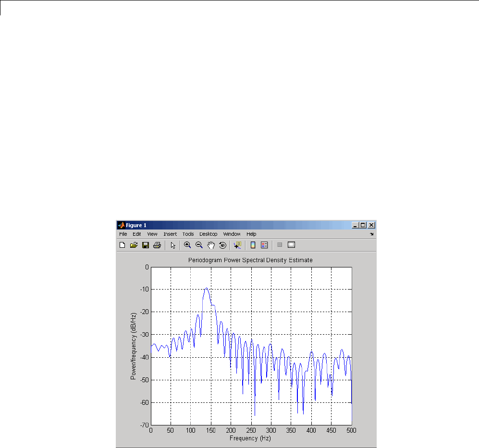Click the Hide Plot Tools icon

(x=280, y=245)
